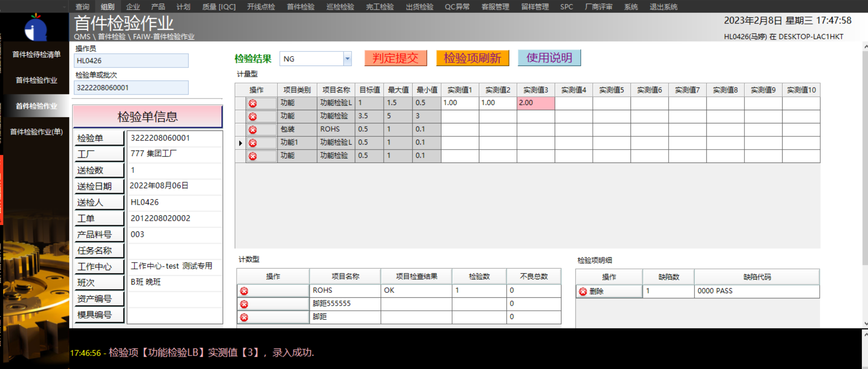Screen dimensions: 868x369
Task: Open the 使用说明 help button
Action: coord(549,58)
